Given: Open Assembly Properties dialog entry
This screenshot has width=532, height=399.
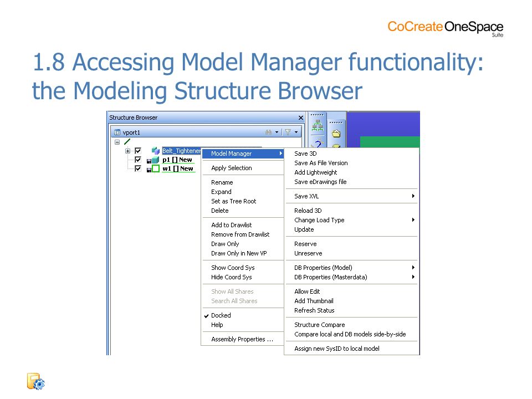Looking at the screenshot, I should coord(243,339).
